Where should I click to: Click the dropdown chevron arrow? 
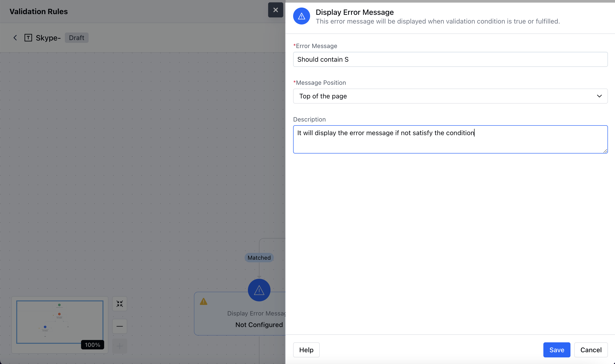tap(599, 96)
